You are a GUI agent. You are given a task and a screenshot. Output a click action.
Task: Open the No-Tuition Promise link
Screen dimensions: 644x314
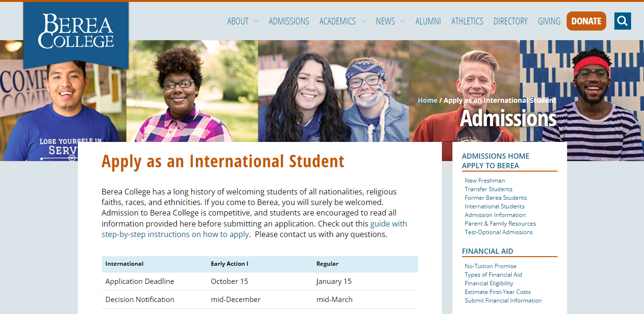491,266
